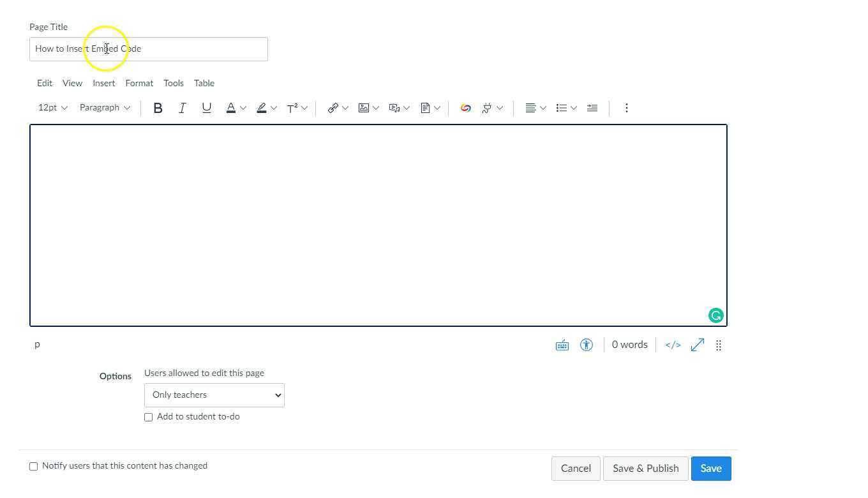
Task: Click the Save & Publish button
Action: 645,468
